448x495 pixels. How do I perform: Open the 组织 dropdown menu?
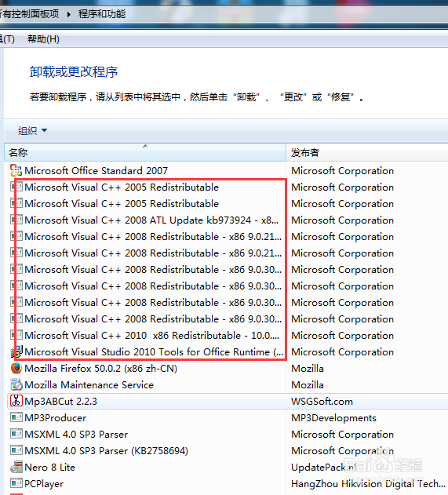(x=32, y=130)
